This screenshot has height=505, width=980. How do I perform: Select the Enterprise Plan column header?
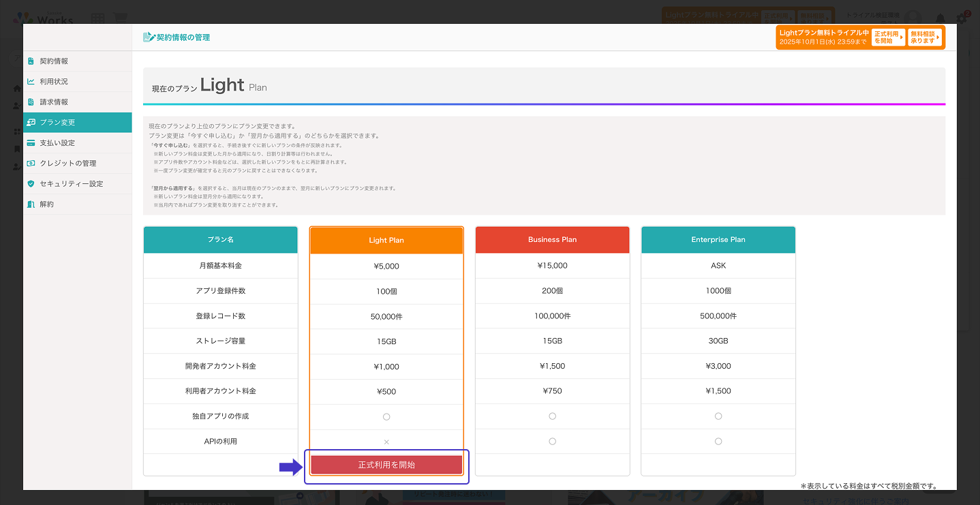click(x=718, y=240)
